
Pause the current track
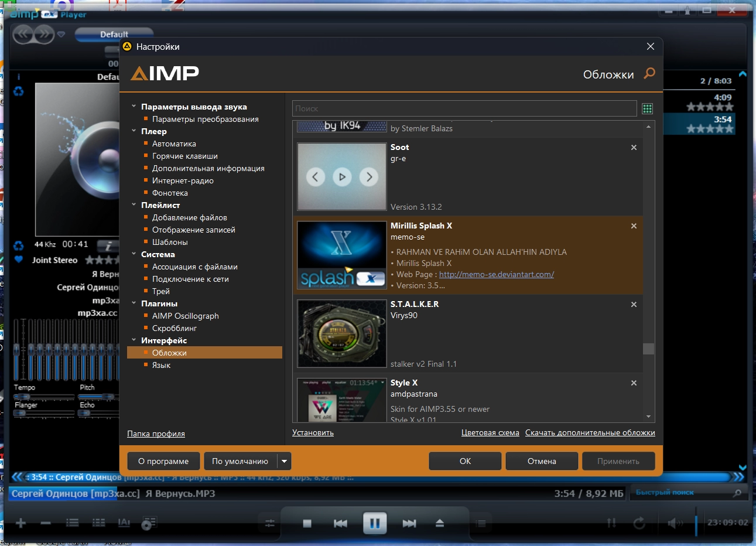[x=375, y=523]
